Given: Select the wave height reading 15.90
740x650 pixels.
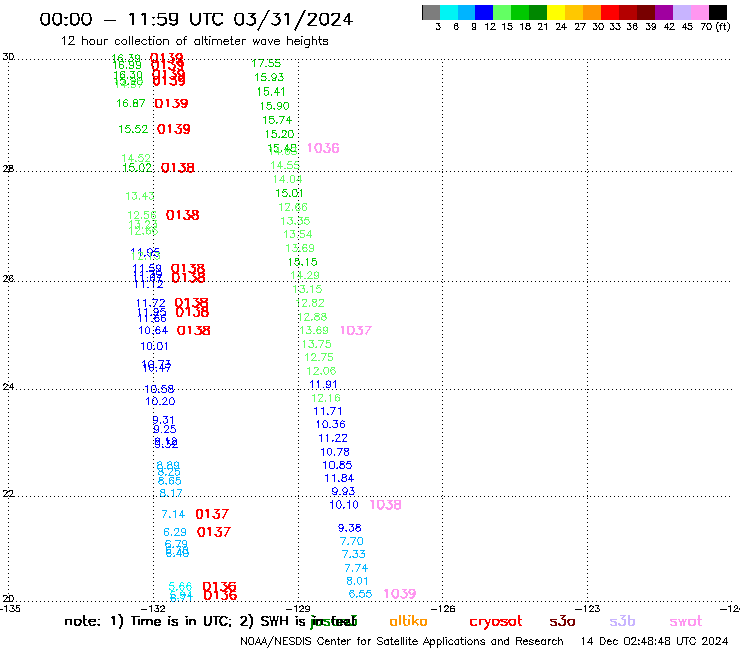Looking at the screenshot, I should (274, 106).
